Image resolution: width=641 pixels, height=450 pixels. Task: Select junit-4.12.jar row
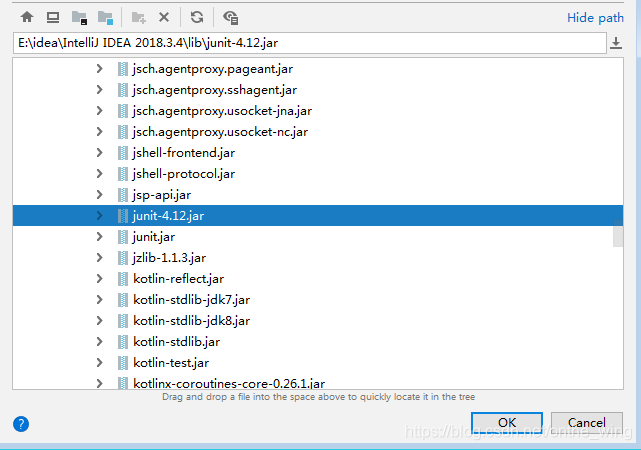(x=318, y=215)
